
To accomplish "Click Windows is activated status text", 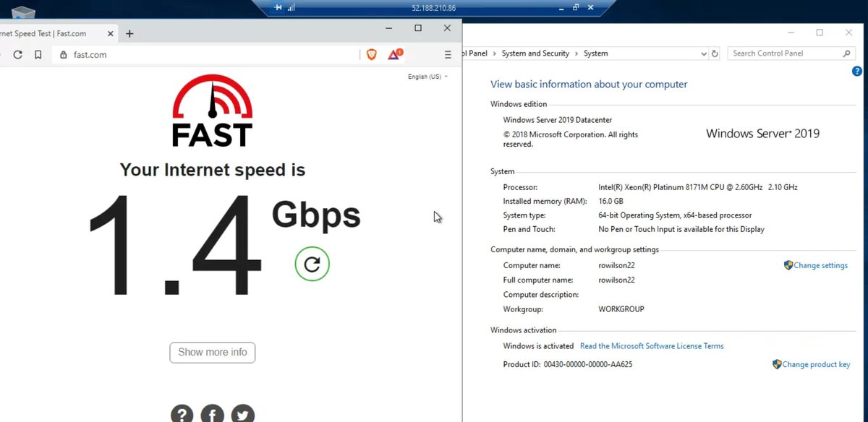I will tap(538, 346).
